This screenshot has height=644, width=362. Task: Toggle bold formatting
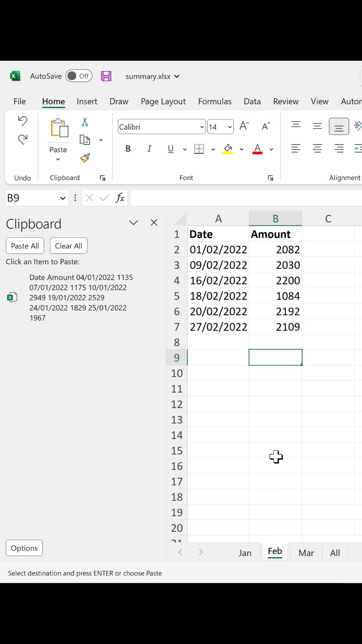(128, 149)
